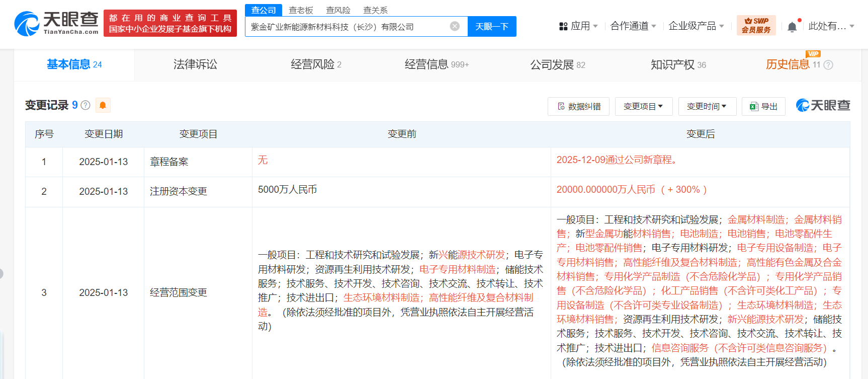Screen dimensions: 868x379
Task: Click the 2025-01-13 date in the 注册资本变更 row
Action: click(x=104, y=191)
